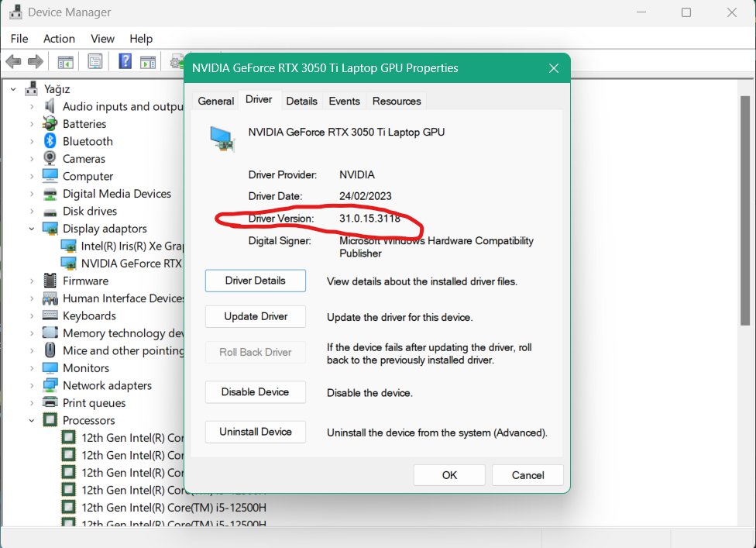Open the Help menu
756x548 pixels.
pyautogui.click(x=141, y=39)
